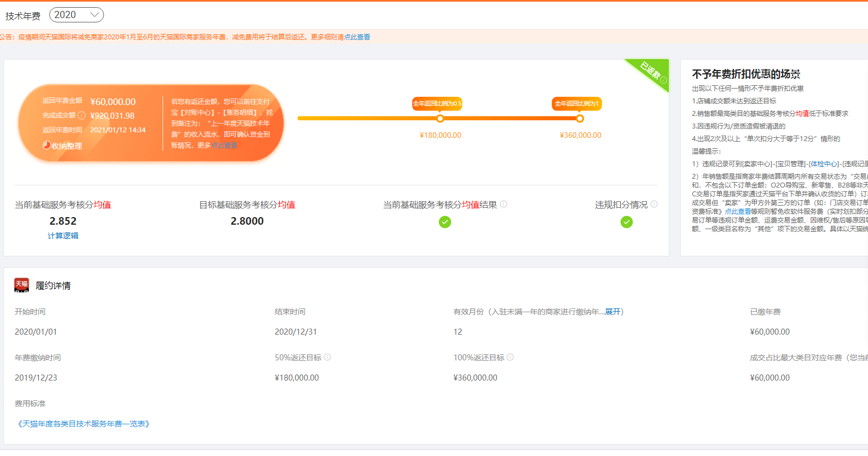Click the 全年返回比例为1 orange label

click(577, 103)
